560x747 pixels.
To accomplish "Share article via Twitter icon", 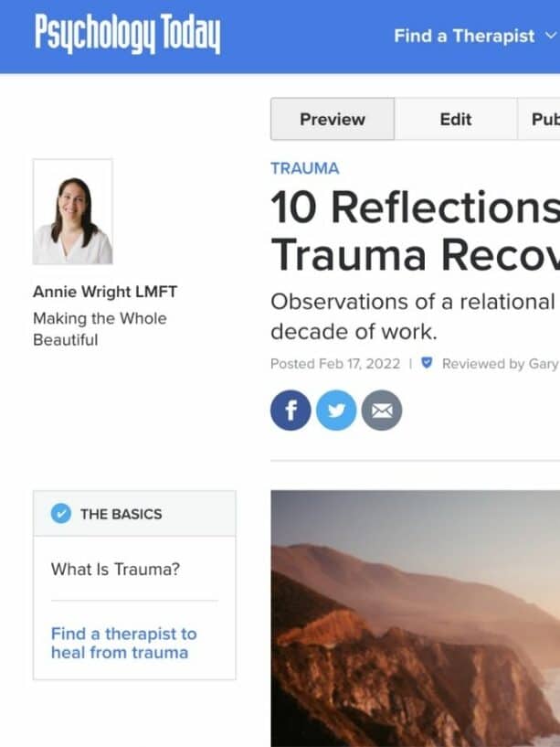I will tap(336, 411).
